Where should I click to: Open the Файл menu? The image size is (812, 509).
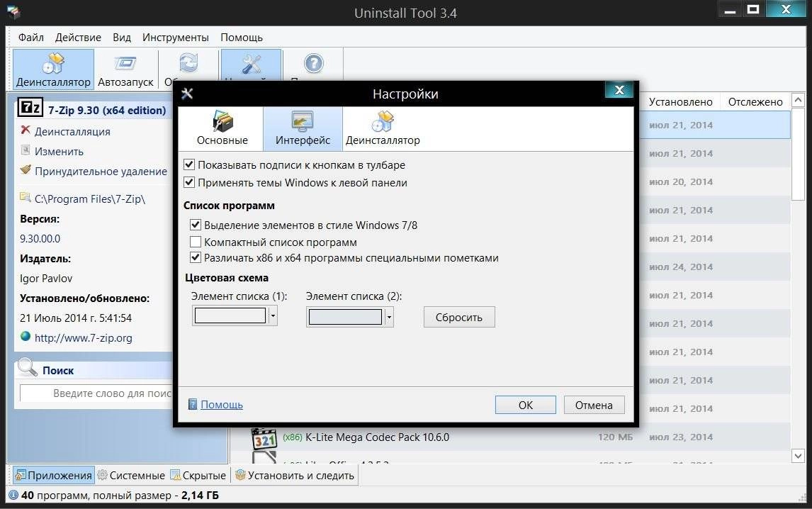click(x=30, y=38)
